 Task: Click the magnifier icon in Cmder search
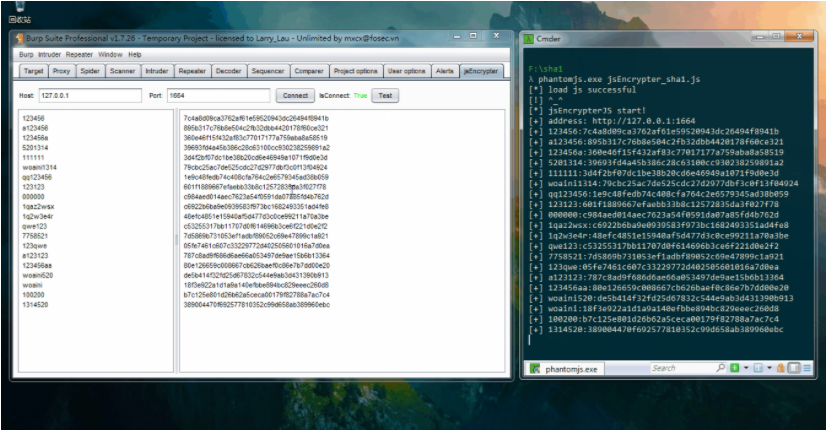(x=721, y=368)
